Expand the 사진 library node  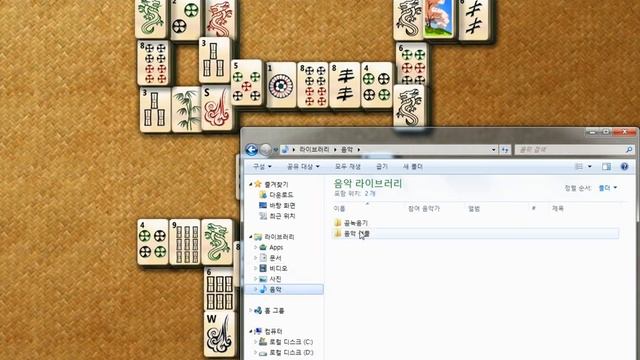pyautogui.click(x=256, y=279)
